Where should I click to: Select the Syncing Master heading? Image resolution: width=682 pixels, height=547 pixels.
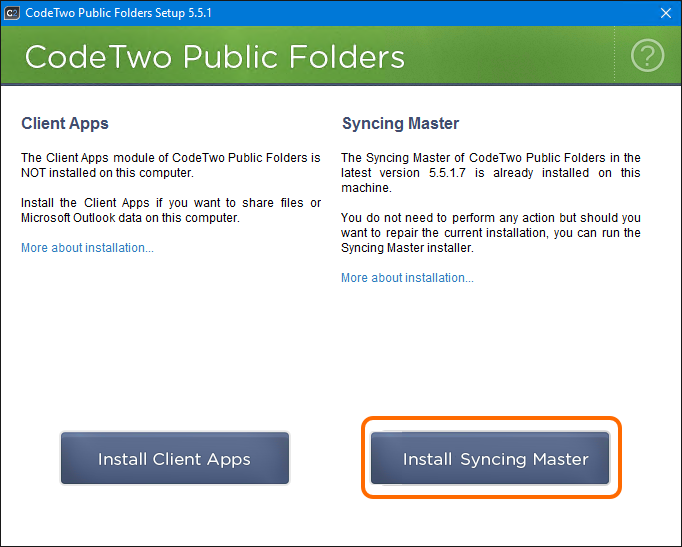pos(400,123)
